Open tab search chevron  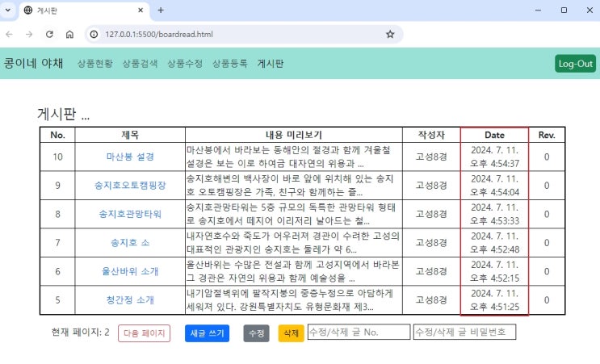[7, 10]
